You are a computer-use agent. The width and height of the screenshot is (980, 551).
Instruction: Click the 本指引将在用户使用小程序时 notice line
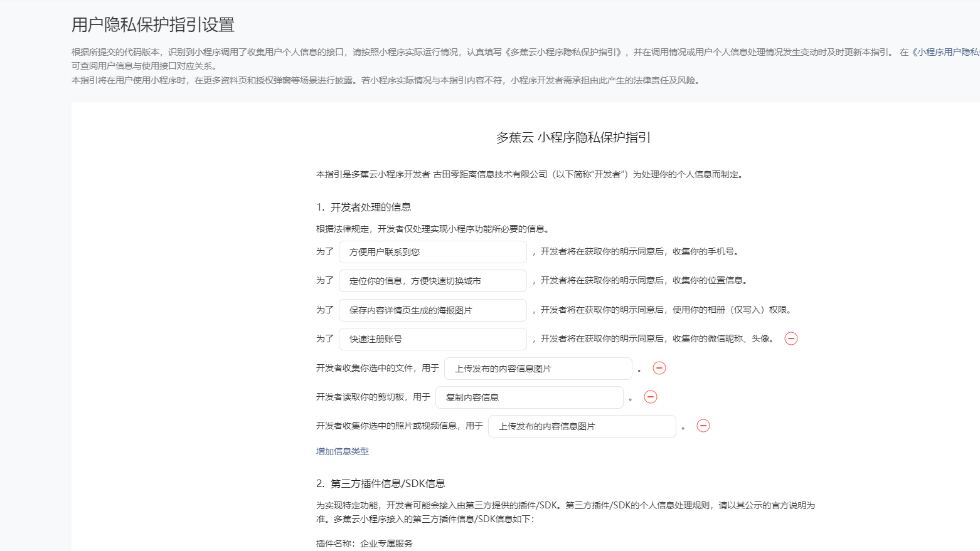point(386,80)
